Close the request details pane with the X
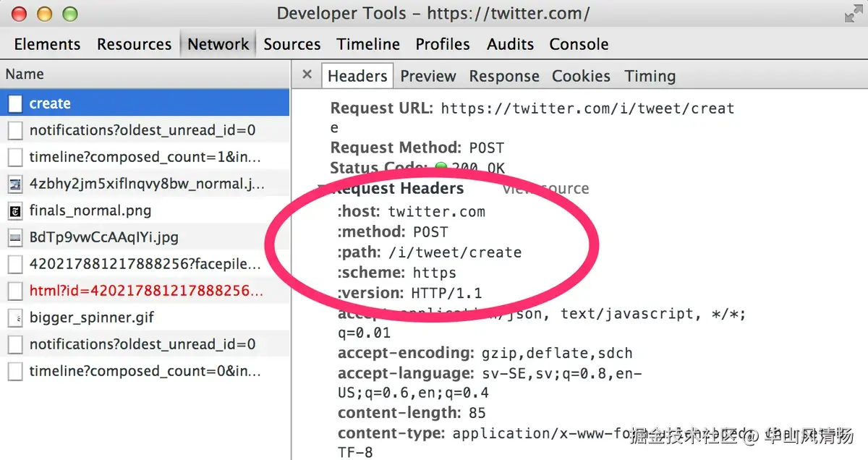This screenshot has width=868, height=460. [306, 74]
